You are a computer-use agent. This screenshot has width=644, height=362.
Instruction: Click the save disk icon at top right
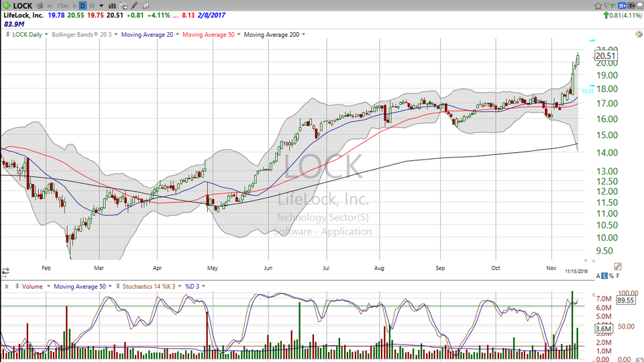(640, 6)
